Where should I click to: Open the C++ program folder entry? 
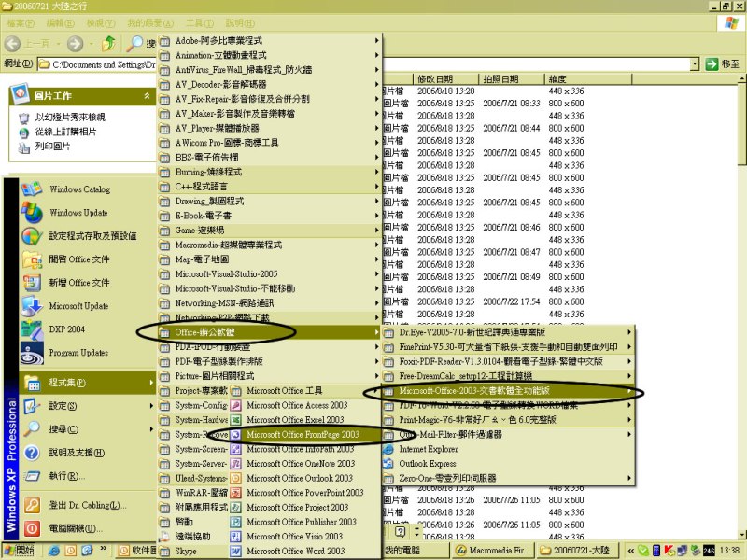click(269, 187)
